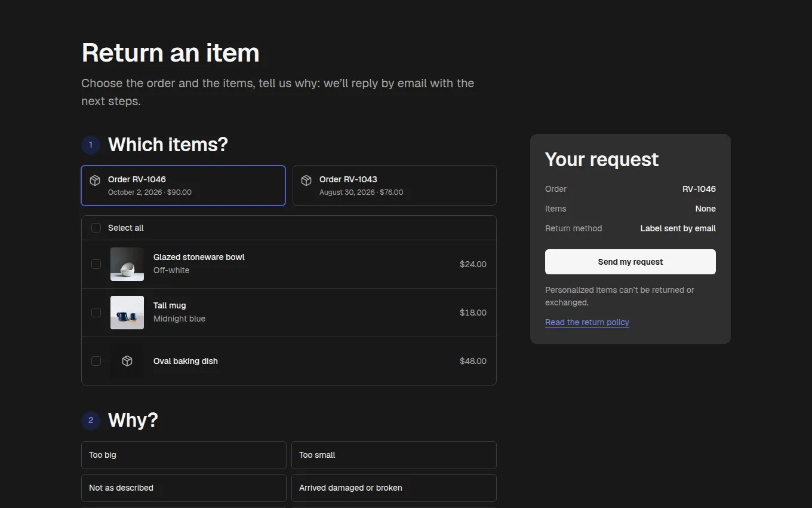Choose the Too small reason

click(394, 455)
